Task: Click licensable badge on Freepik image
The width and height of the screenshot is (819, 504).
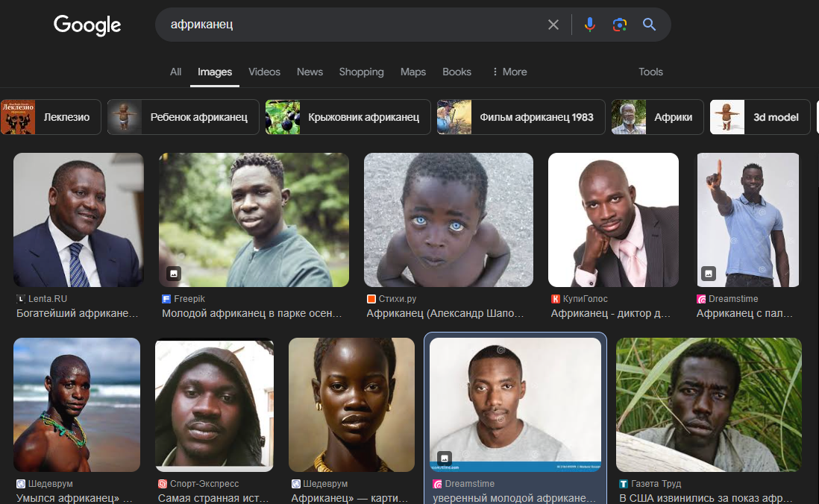Action: click(x=174, y=273)
